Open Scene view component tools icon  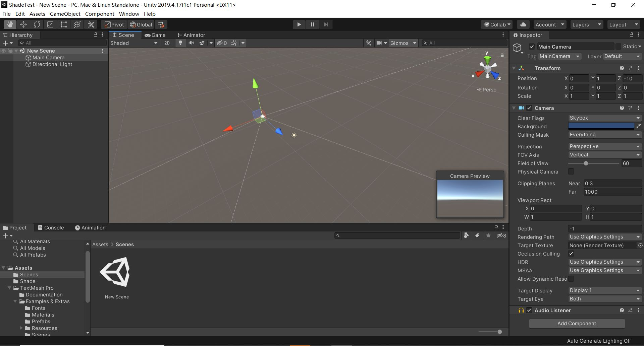tap(369, 43)
